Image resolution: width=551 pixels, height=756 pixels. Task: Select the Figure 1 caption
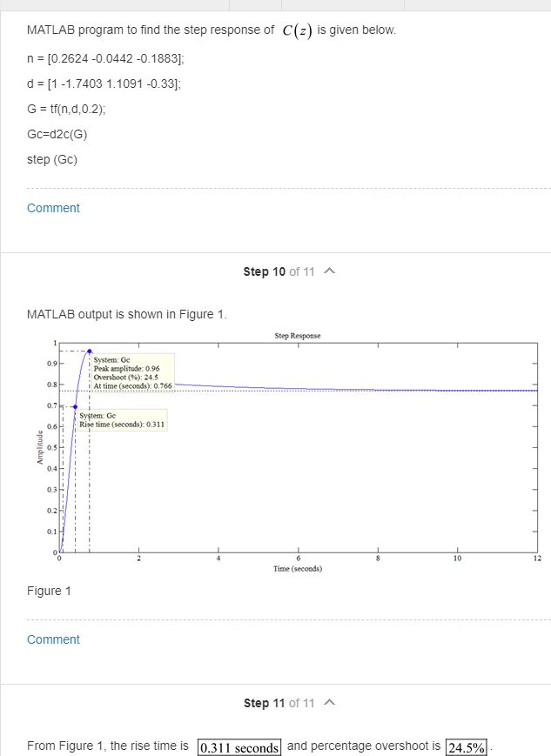point(49,591)
